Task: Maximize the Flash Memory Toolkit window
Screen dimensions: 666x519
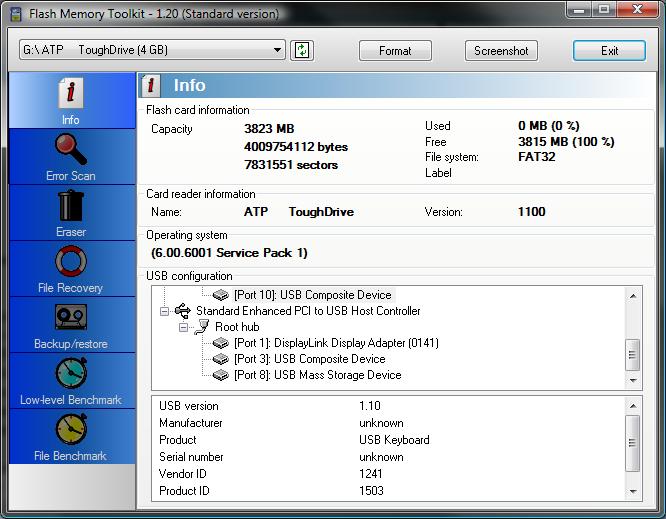Action: (604, 9)
